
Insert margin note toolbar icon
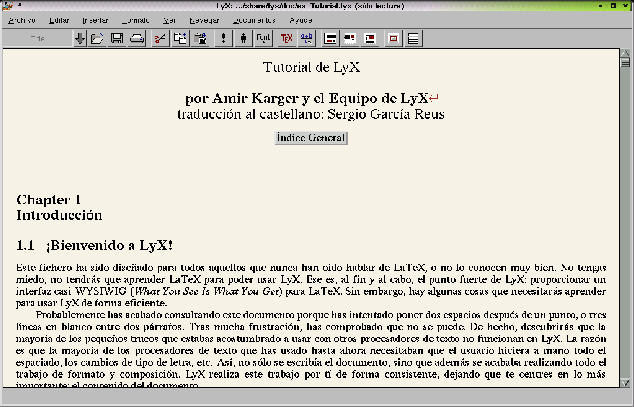(350, 38)
